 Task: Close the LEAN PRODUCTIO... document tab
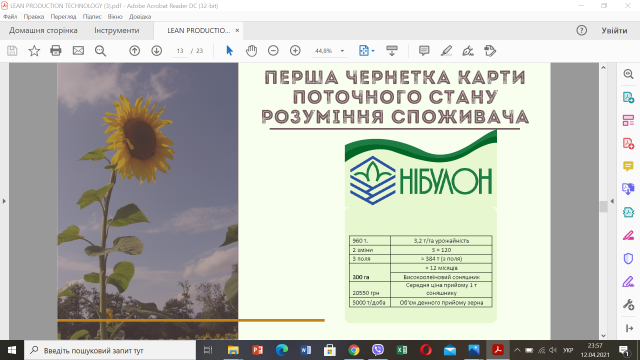(x=237, y=31)
